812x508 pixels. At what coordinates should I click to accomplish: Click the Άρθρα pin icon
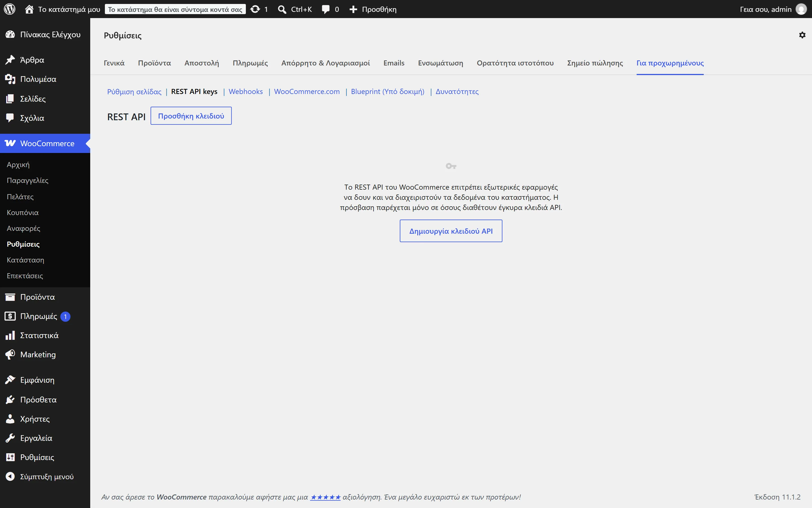point(10,60)
